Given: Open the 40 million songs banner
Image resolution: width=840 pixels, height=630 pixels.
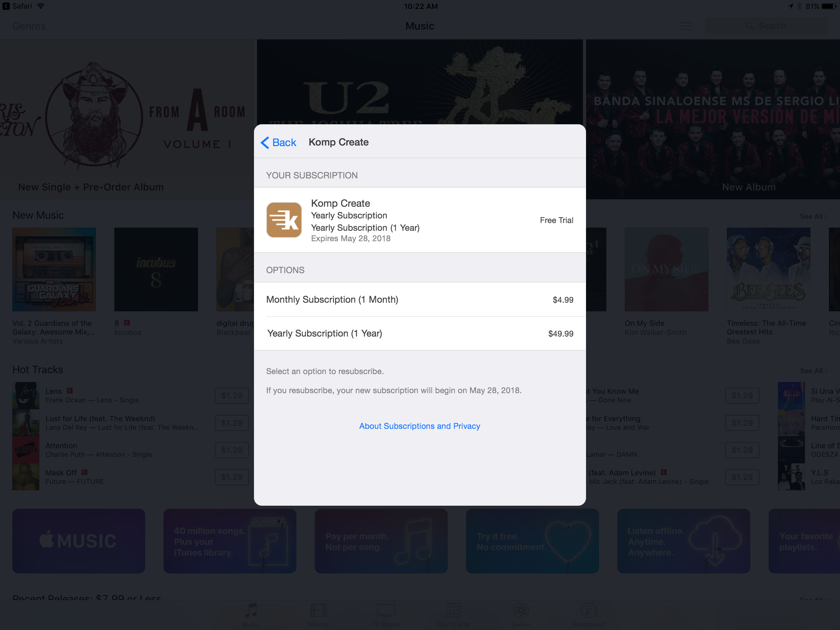Looking at the screenshot, I should tap(230, 541).
